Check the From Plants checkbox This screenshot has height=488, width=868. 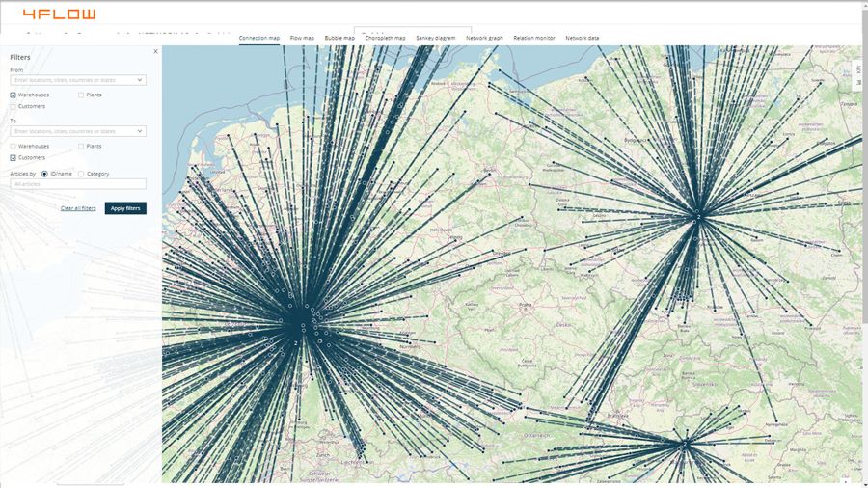click(x=81, y=95)
